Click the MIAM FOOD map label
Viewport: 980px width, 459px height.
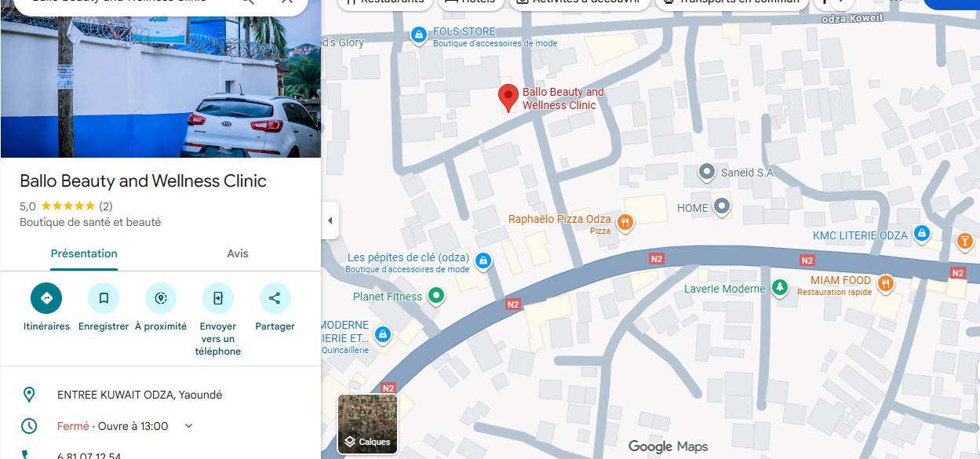tap(841, 280)
